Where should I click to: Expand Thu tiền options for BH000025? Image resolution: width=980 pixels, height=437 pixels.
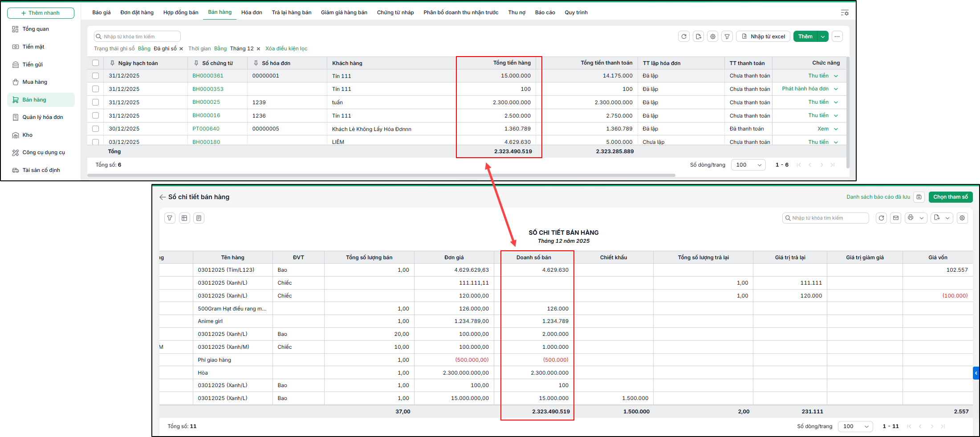836,102
